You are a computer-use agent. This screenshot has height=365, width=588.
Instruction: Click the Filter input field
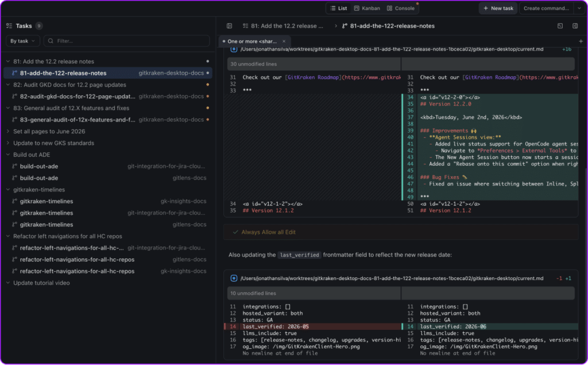pos(127,41)
